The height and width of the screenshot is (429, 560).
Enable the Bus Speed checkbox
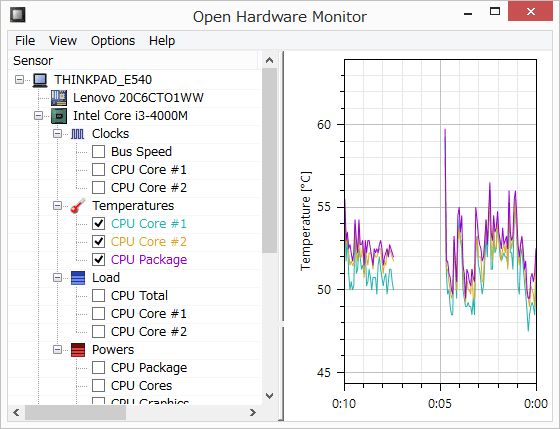(x=98, y=151)
